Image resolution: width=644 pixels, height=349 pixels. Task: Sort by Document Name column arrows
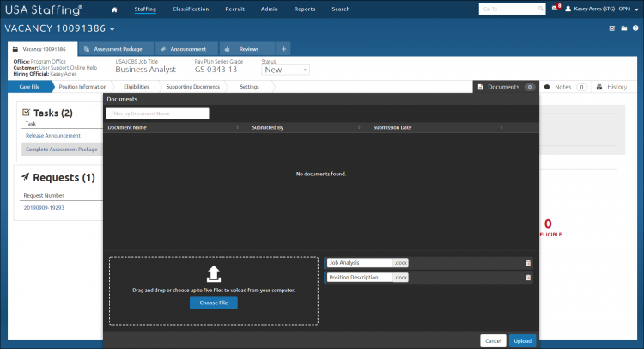237,127
